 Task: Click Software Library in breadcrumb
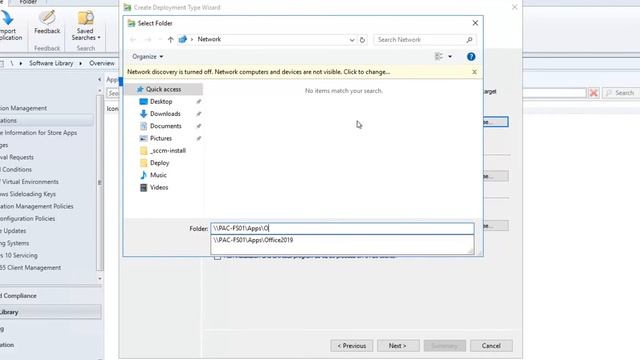pos(51,63)
